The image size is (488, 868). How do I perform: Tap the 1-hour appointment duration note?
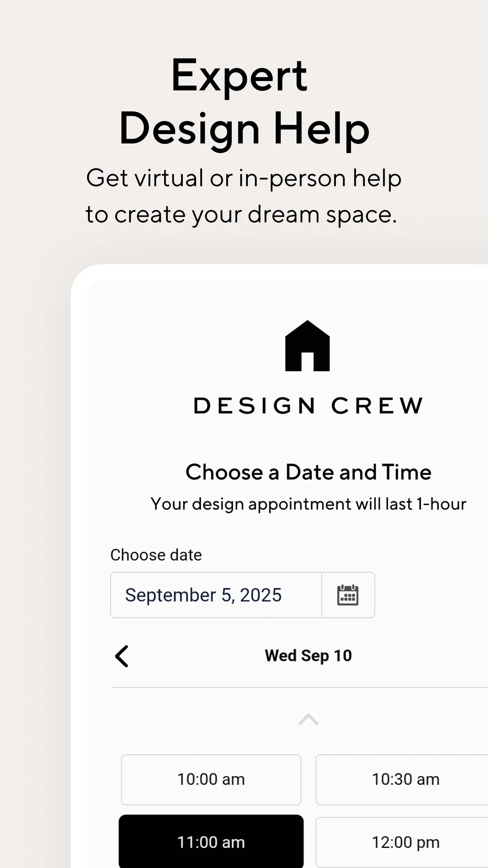point(308,504)
